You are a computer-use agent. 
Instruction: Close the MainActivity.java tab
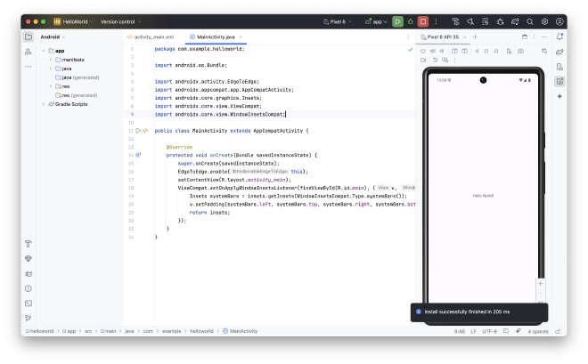(x=241, y=36)
